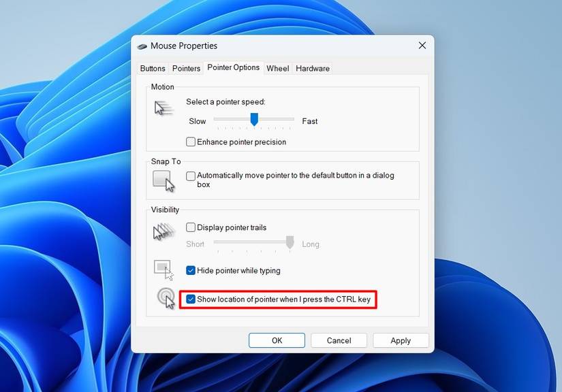Click the pointer speed slider handle
Viewport: 562px width, 392px height.
[254, 120]
